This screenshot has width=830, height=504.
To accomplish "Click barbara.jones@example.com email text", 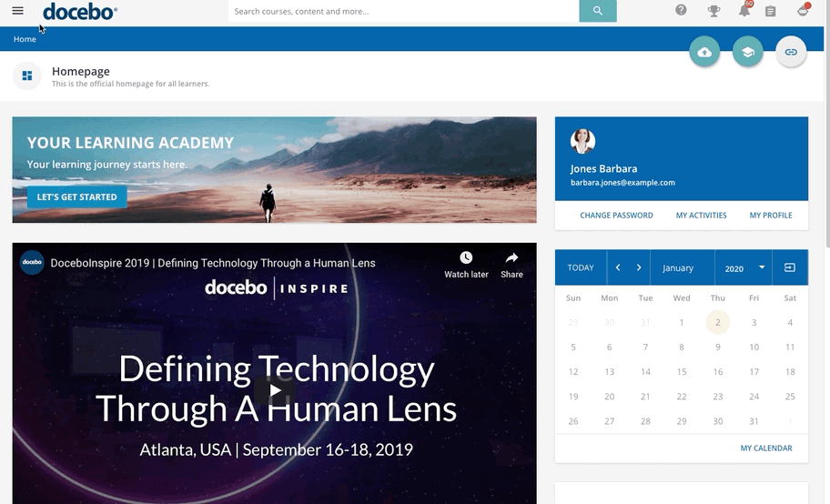I will point(622,183).
